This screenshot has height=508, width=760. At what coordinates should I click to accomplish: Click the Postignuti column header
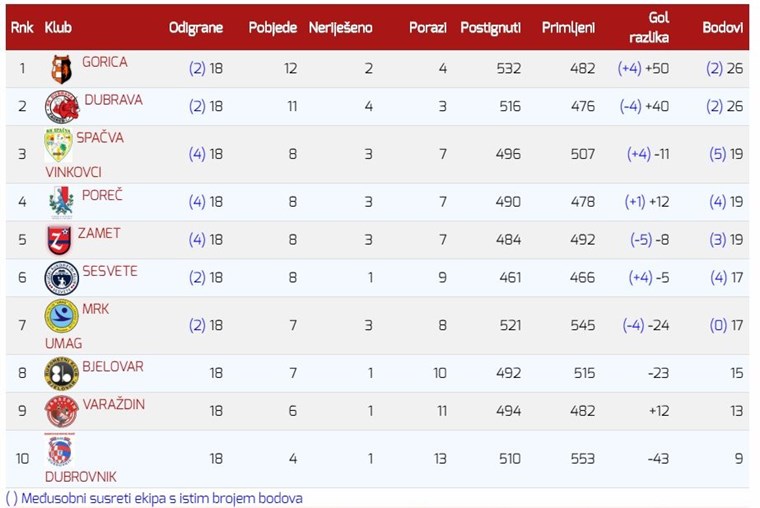click(x=490, y=28)
